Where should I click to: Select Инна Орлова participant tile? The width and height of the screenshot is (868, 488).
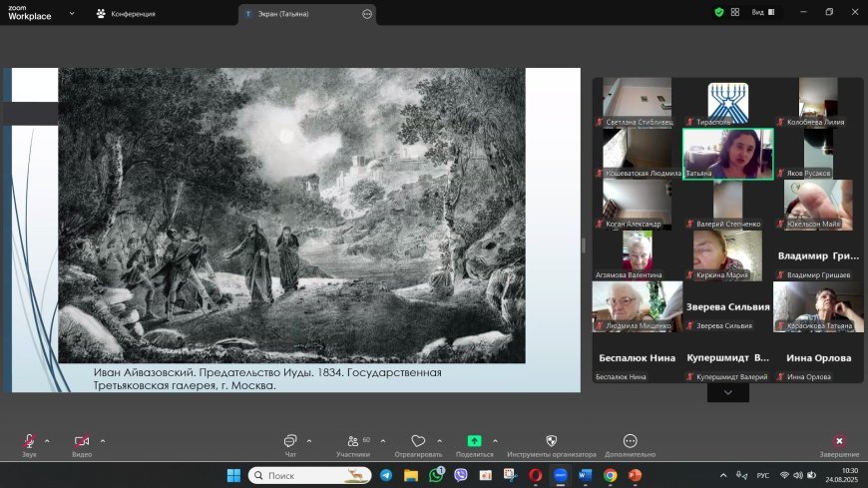click(818, 358)
